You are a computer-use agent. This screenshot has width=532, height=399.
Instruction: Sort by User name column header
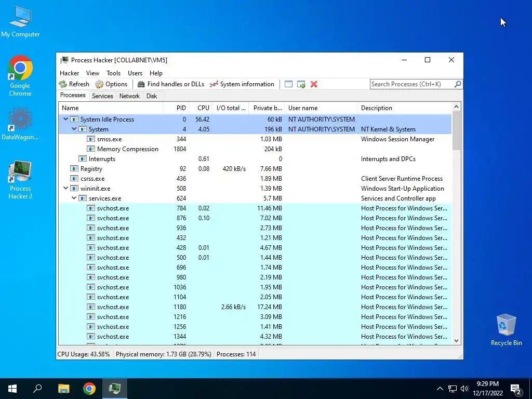[x=321, y=108]
